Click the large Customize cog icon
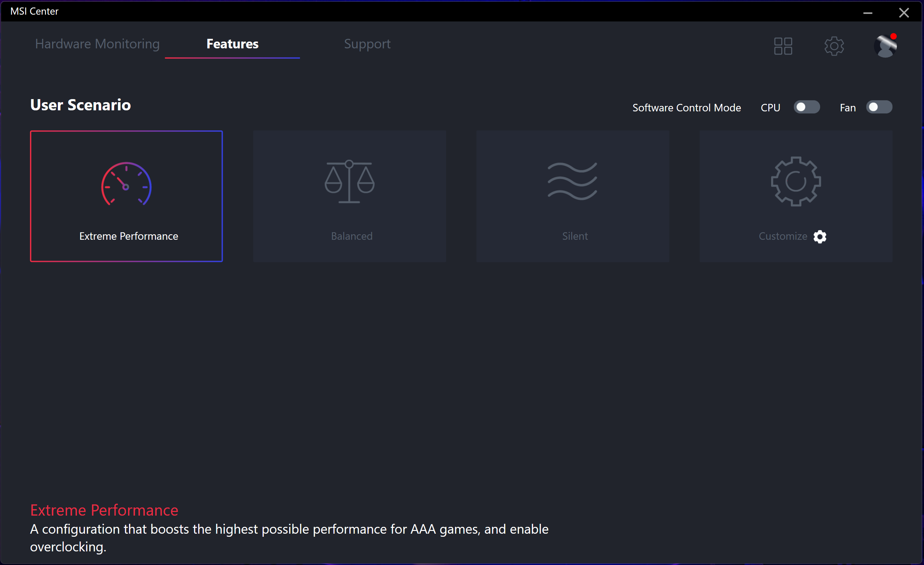The height and width of the screenshot is (565, 924). (x=796, y=182)
